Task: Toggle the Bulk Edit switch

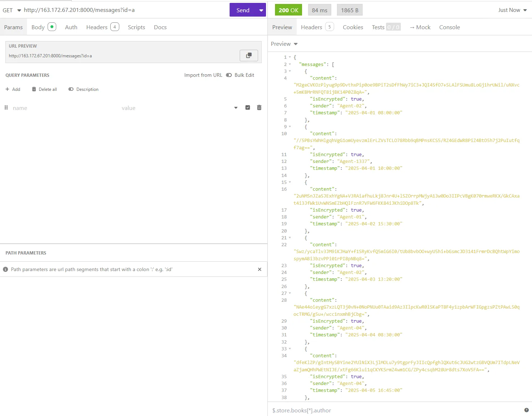Action: (x=229, y=75)
